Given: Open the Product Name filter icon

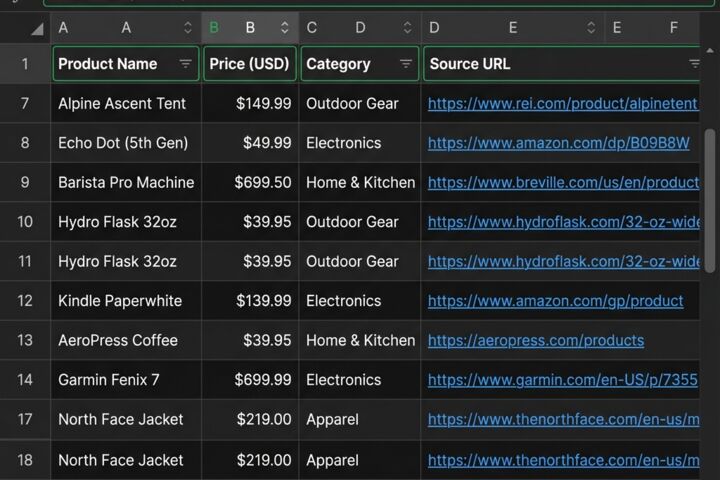Looking at the screenshot, I should click(x=185, y=64).
